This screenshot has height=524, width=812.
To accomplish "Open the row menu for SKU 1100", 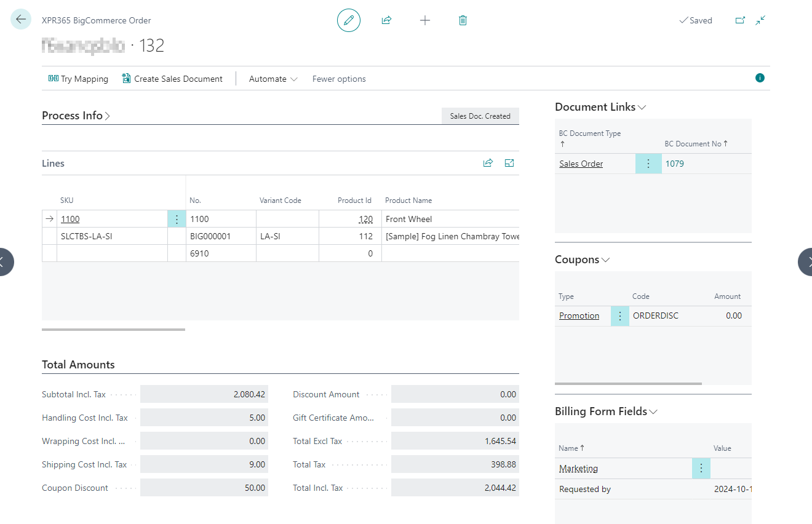I will coord(177,219).
